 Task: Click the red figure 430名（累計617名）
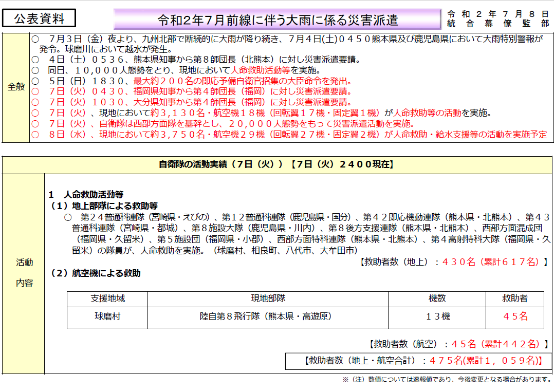pyautogui.click(x=490, y=262)
